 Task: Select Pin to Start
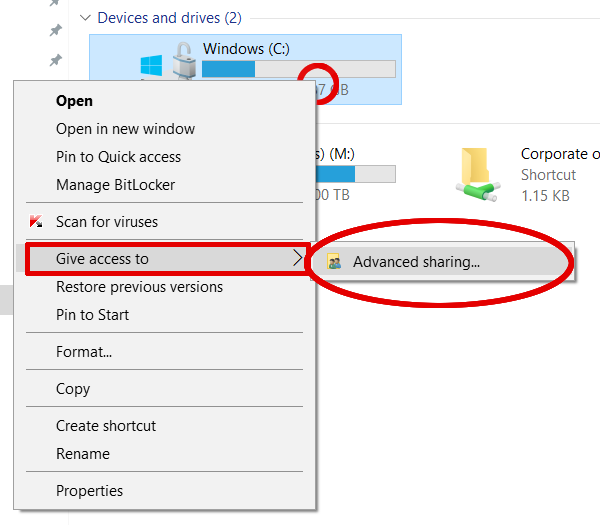click(92, 315)
